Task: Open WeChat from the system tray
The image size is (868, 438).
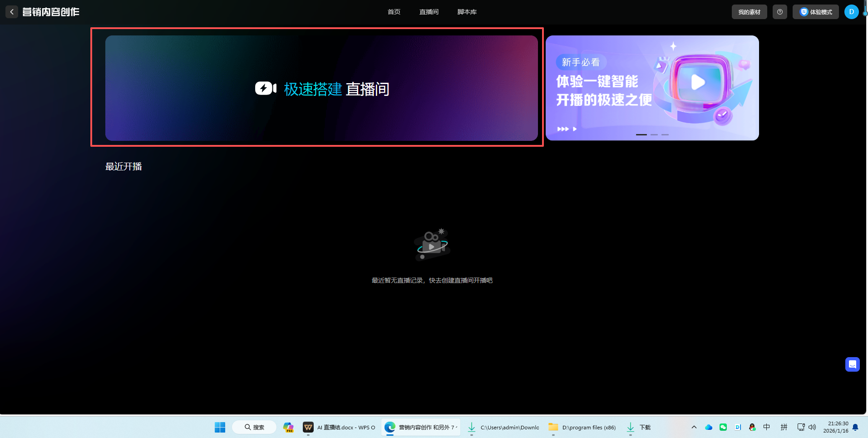Action: (723, 427)
